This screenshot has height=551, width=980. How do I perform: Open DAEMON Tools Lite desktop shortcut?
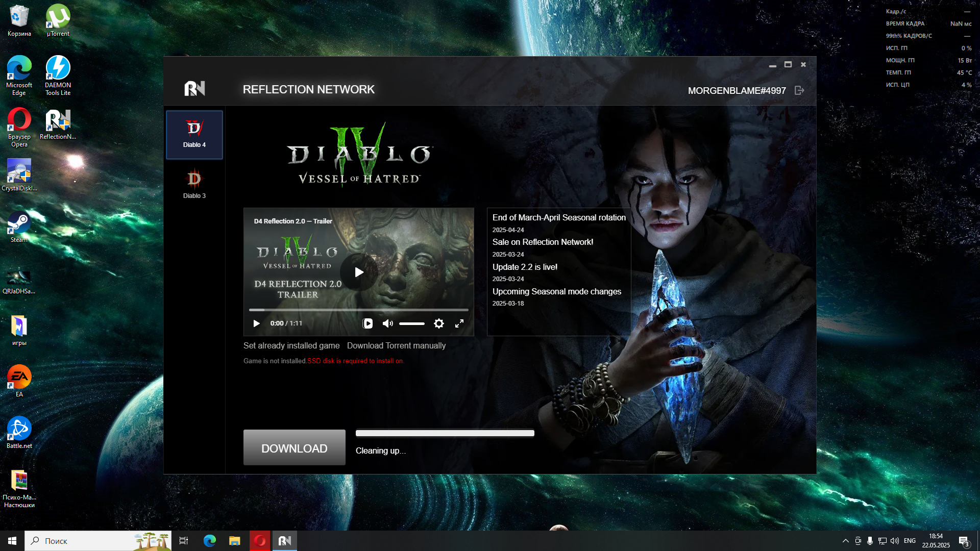58,76
